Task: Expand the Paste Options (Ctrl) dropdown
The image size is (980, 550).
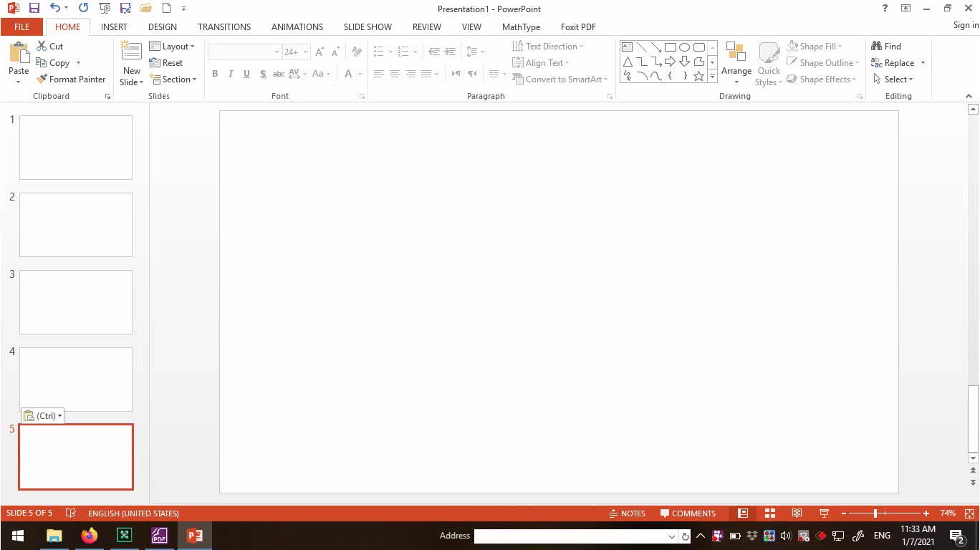Action: 43,416
